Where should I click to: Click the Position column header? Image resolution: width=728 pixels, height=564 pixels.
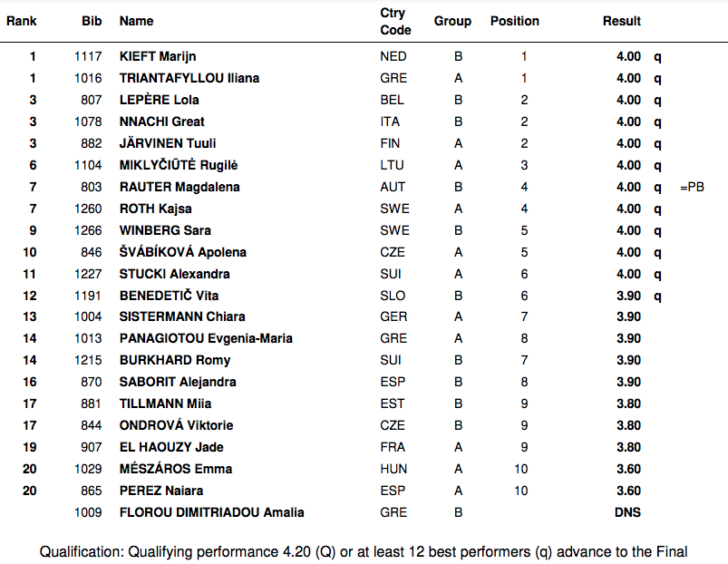(515, 21)
